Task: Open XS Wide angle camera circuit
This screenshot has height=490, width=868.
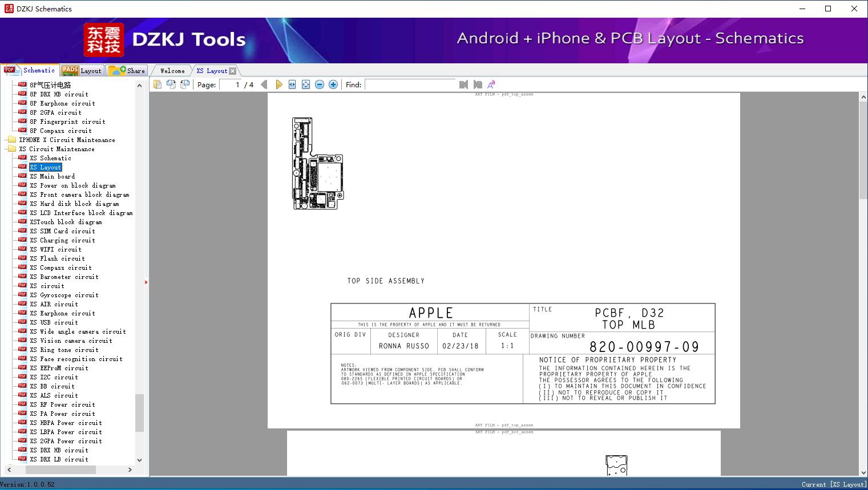Action: [78, 331]
